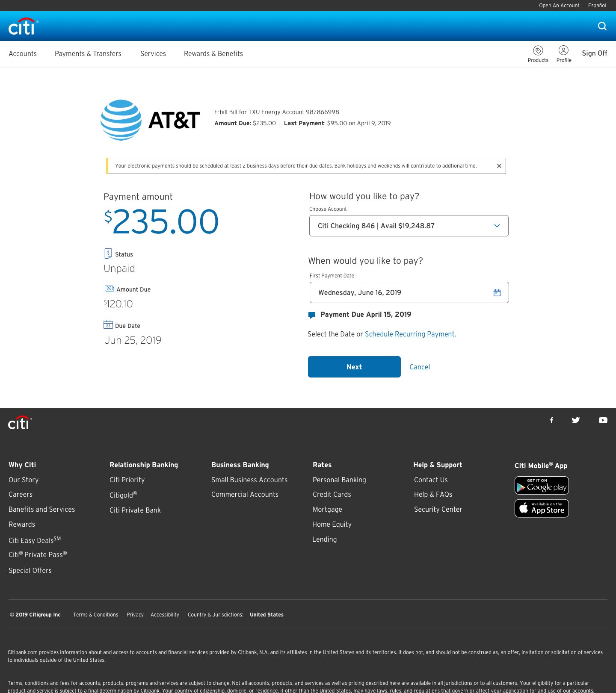Click the Status bill icon
The width and height of the screenshot is (616, 693).
pos(108,254)
